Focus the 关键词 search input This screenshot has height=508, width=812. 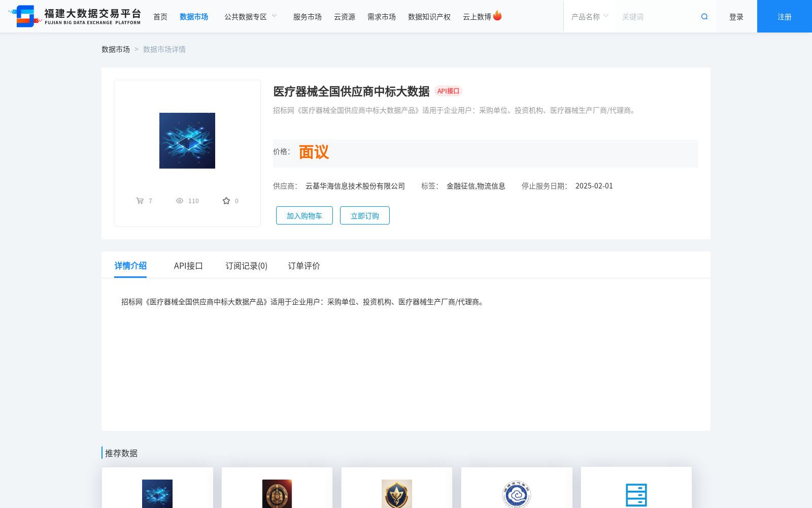pos(657,17)
